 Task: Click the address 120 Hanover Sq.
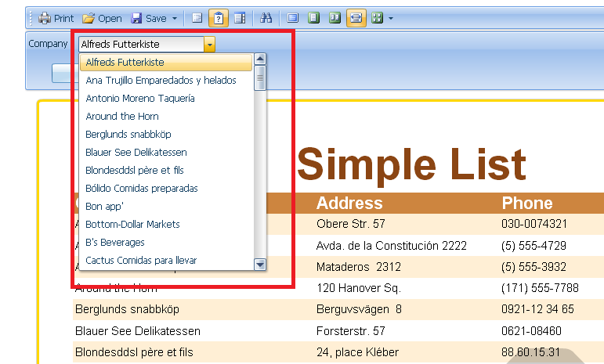(x=359, y=288)
